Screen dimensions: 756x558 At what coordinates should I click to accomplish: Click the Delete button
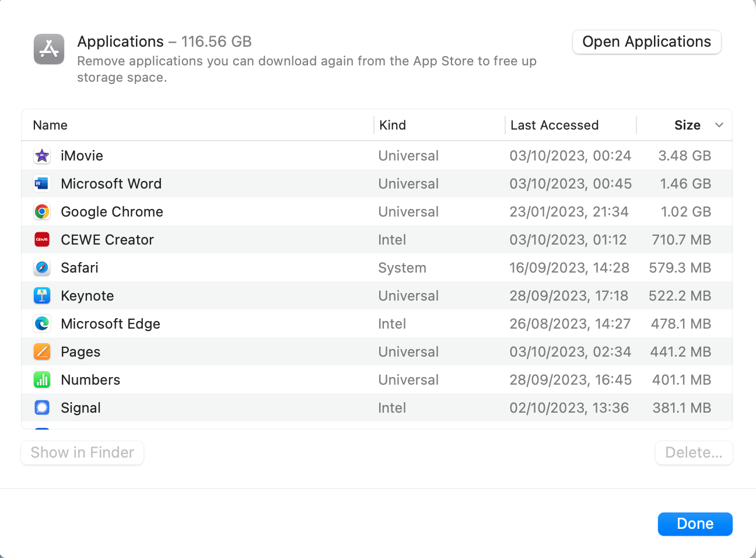coord(694,452)
